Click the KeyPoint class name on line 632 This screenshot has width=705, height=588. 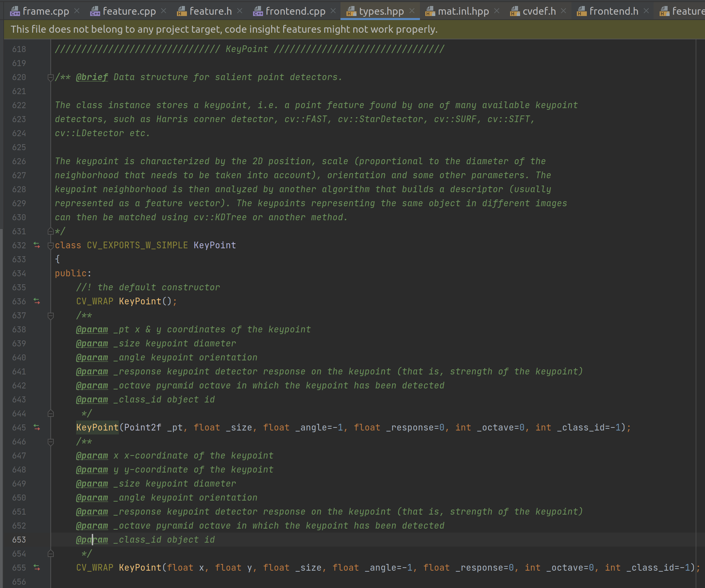coord(215,245)
